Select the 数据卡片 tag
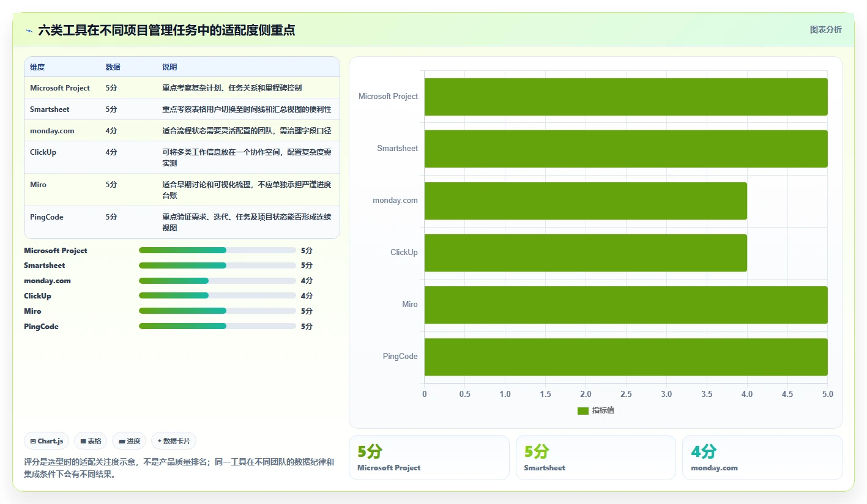 [174, 441]
